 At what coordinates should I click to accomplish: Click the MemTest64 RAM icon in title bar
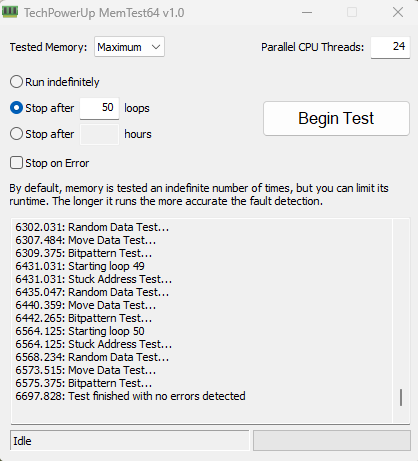tap(10, 12)
